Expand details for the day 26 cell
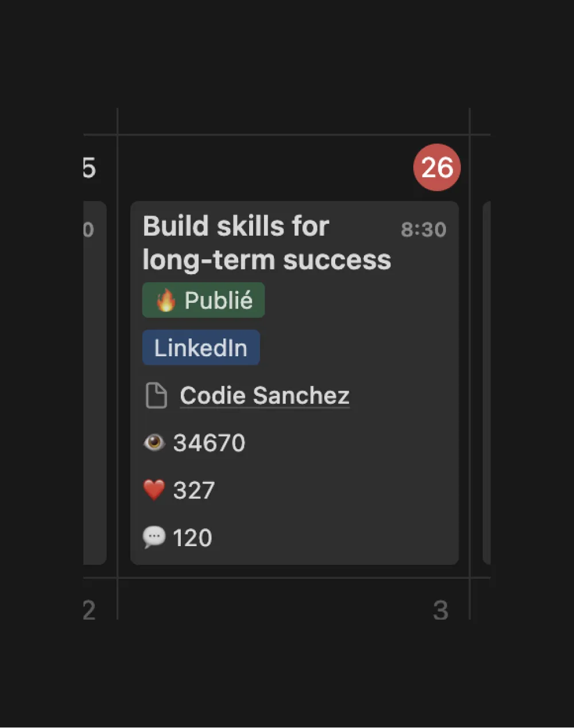The height and width of the screenshot is (728, 574). [x=436, y=167]
